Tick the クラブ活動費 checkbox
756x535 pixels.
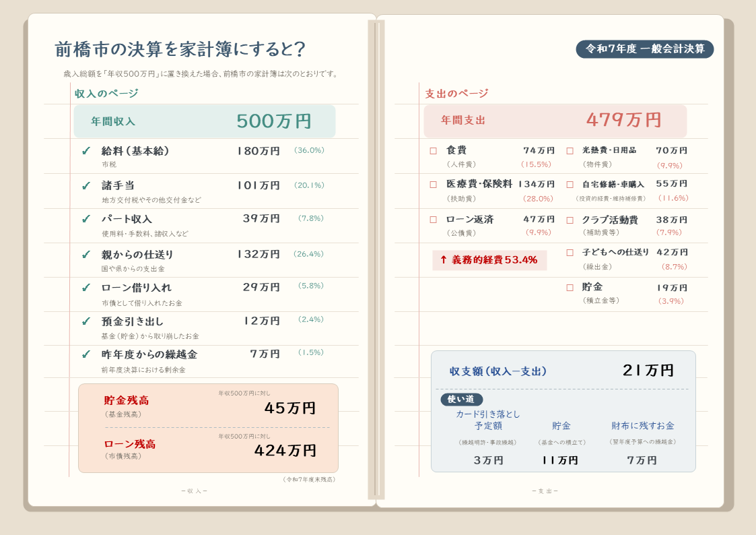click(570, 220)
